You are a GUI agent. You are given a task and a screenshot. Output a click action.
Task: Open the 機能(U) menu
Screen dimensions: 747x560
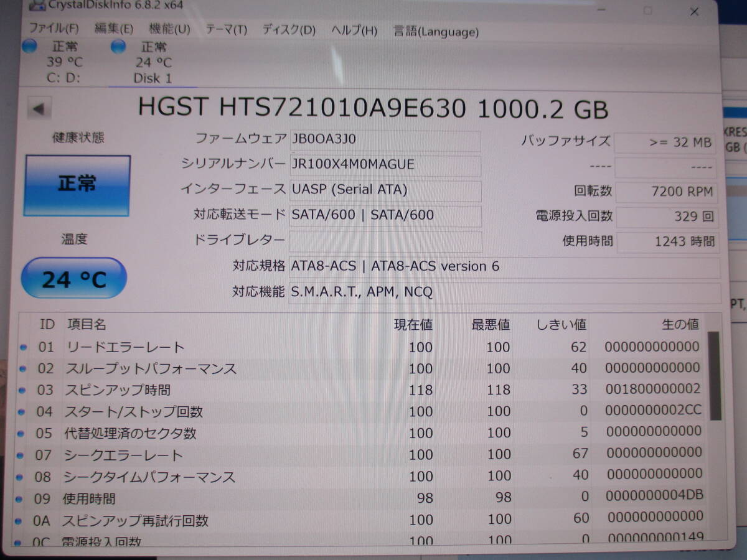[169, 29]
